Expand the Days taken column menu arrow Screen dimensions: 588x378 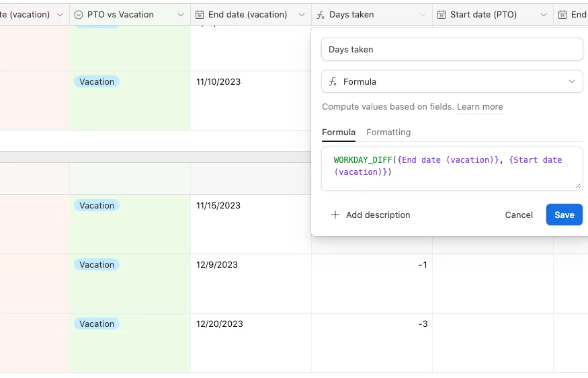(423, 15)
